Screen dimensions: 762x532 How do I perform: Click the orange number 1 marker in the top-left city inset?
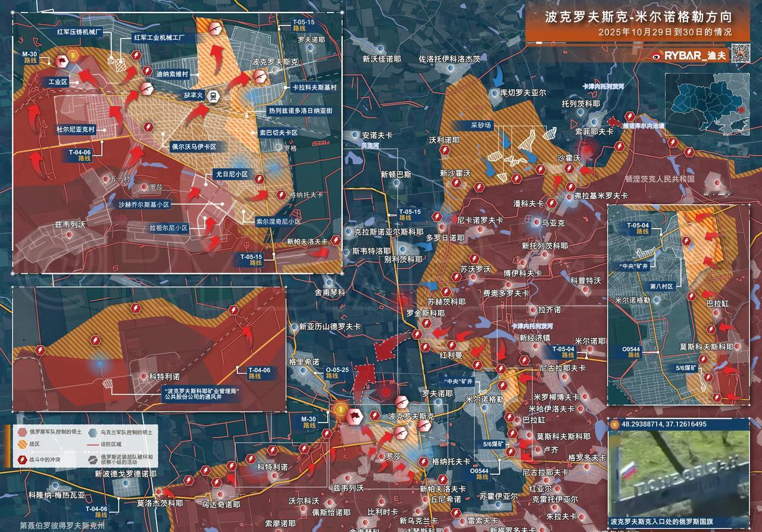tap(73, 55)
